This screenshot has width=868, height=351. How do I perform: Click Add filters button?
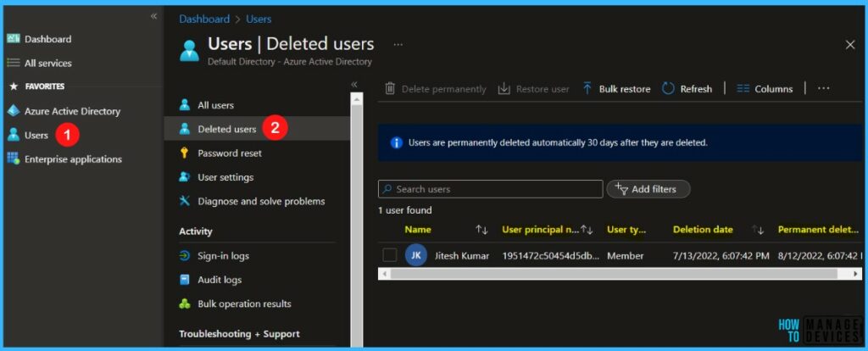(x=648, y=189)
